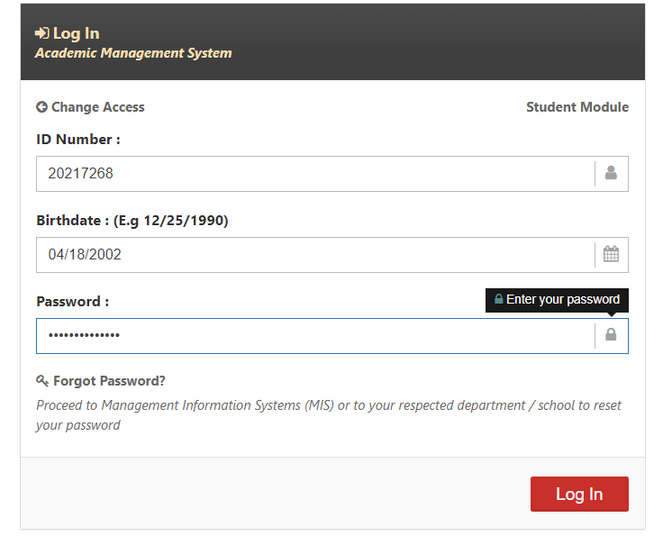Click the user icon in ID Number field
Viewport: 663px width, 545px height.
tap(611, 173)
